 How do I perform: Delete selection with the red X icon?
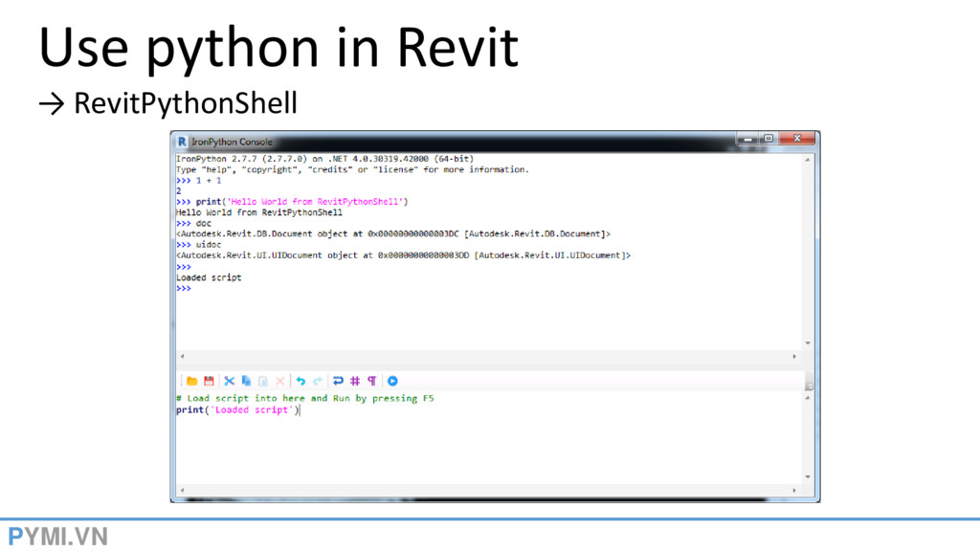(x=280, y=381)
